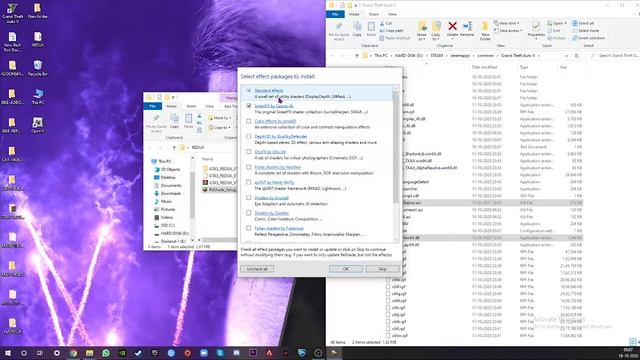Image resolution: width=640 pixels, height=360 pixels.
Task: Click the Skip button in the dialog
Action: click(x=382, y=269)
